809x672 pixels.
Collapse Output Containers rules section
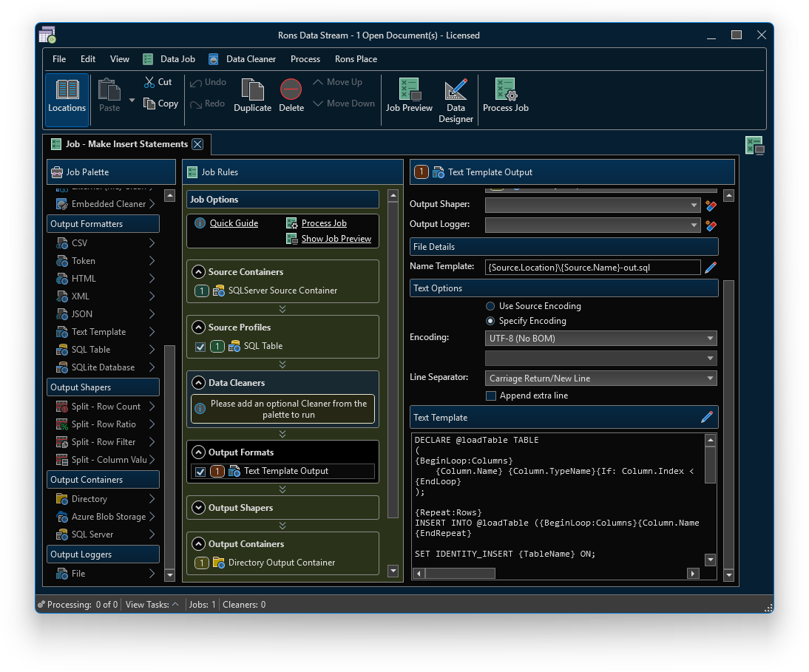click(199, 543)
